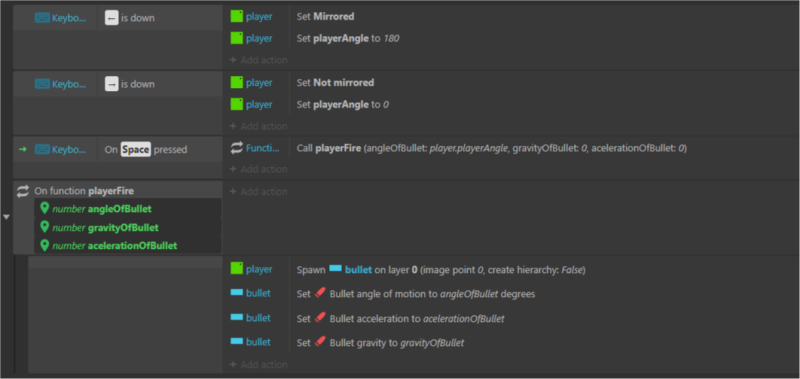The width and height of the screenshot is (800, 379).
Task: Click the Keyboard icon in left-arrow event
Action: click(42, 18)
